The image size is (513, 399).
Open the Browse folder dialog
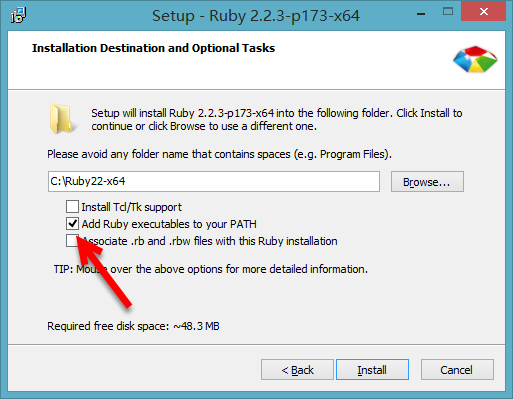(x=427, y=182)
